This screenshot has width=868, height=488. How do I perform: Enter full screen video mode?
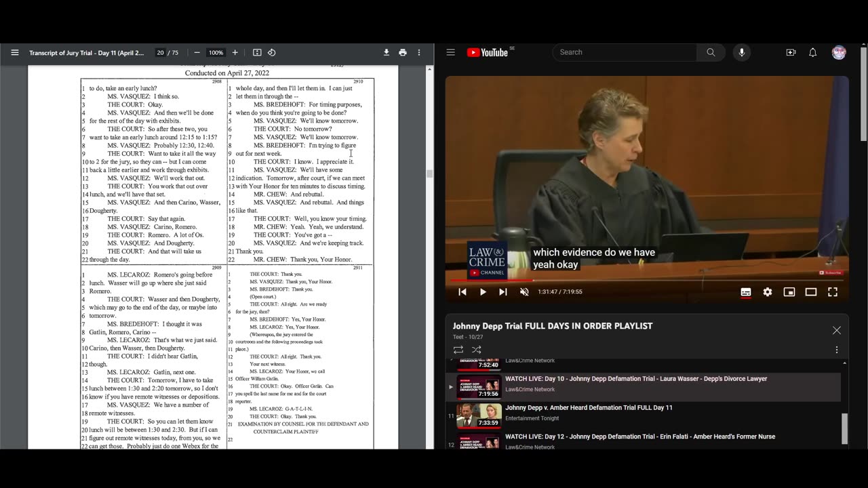point(833,292)
